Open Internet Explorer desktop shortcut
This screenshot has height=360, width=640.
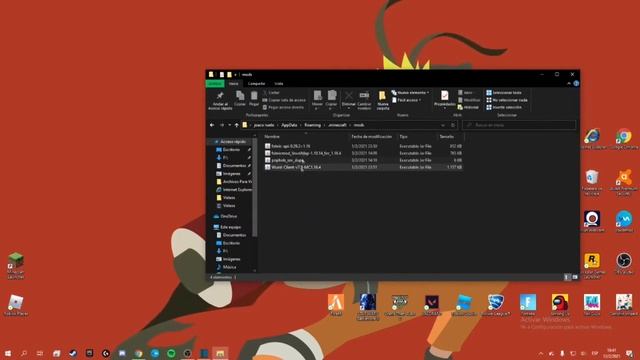coord(592,139)
